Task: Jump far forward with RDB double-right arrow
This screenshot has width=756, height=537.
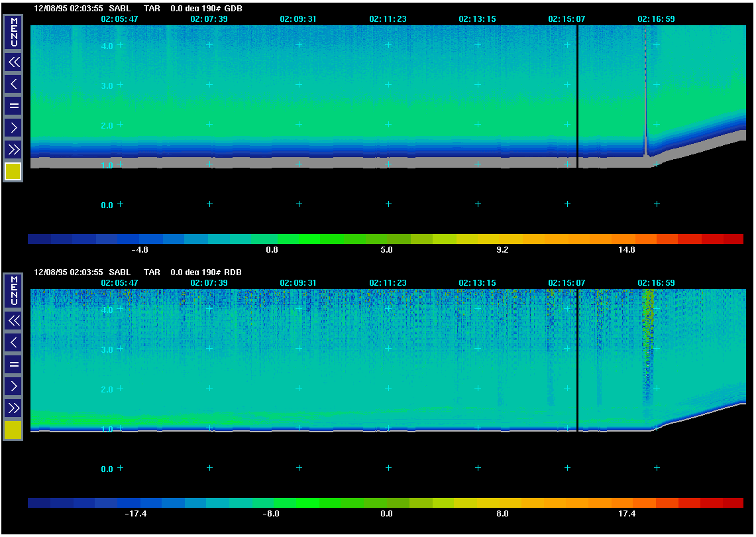Action: pos(13,408)
